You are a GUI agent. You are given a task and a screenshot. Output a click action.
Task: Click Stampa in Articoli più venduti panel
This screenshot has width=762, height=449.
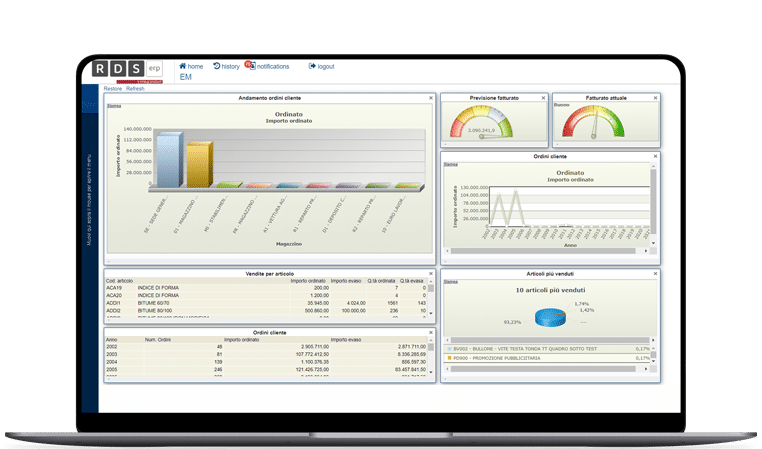(x=451, y=282)
